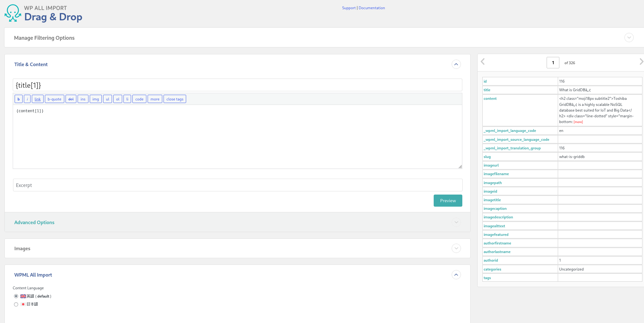Image resolution: width=644 pixels, height=323 pixels.
Task: Click the 'b-quote' editor button
Action: (54, 99)
